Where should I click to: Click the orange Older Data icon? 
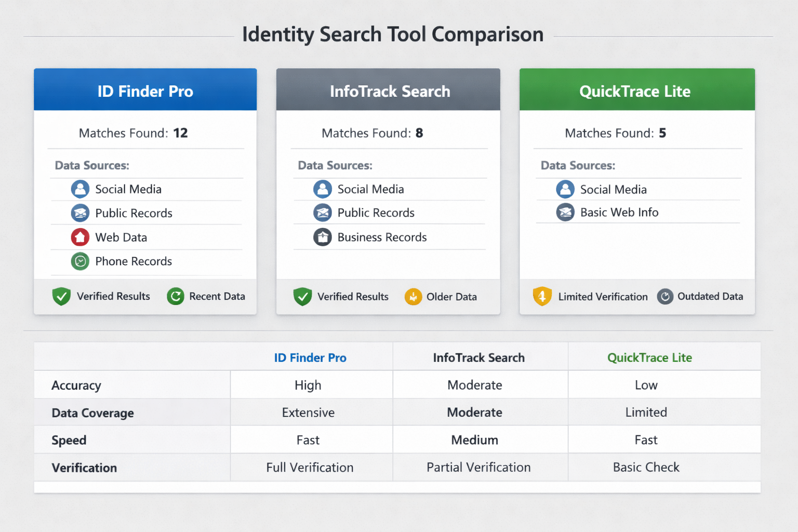tap(413, 297)
